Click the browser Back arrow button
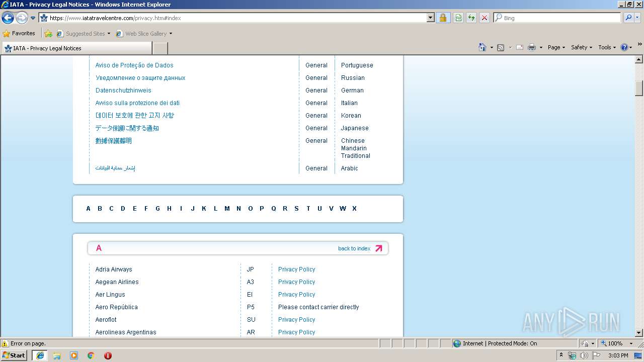The height and width of the screenshot is (362, 644). pyautogui.click(x=8, y=18)
